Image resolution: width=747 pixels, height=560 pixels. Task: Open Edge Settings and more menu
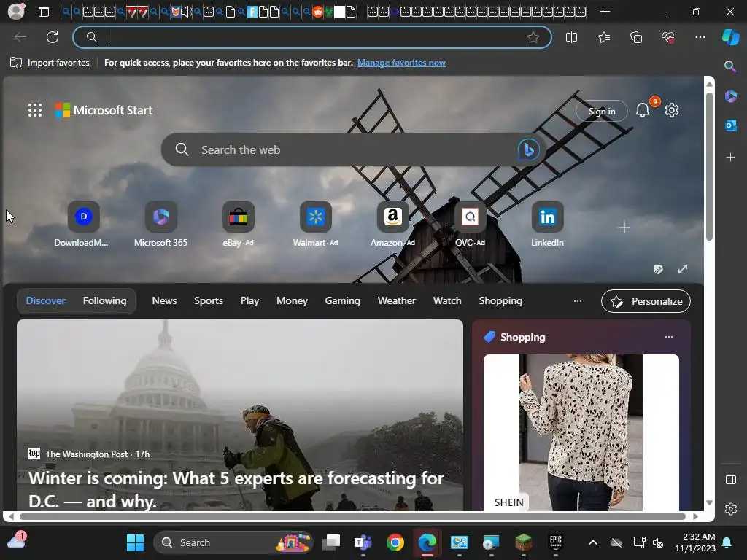(700, 37)
